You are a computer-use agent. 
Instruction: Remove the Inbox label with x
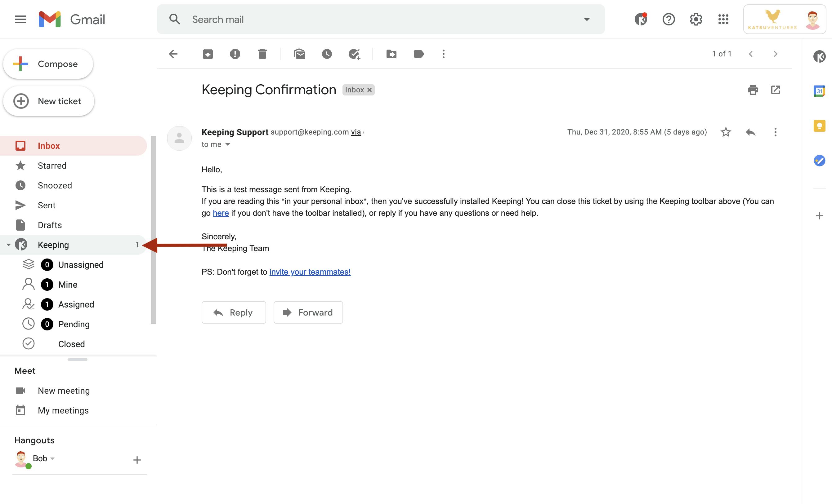pos(369,90)
